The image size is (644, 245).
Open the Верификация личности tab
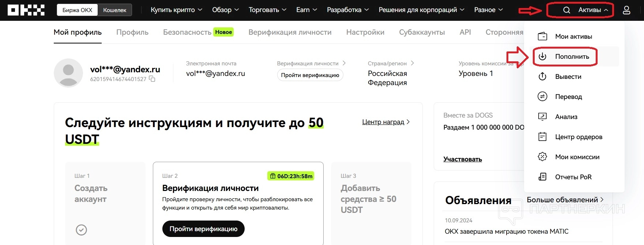coord(290,32)
